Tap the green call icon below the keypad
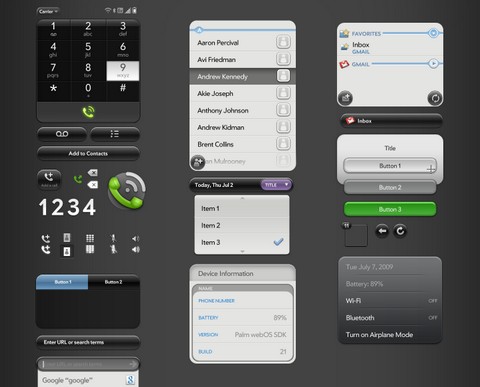The height and width of the screenshot is (387, 480). click(x=88, y=112)
